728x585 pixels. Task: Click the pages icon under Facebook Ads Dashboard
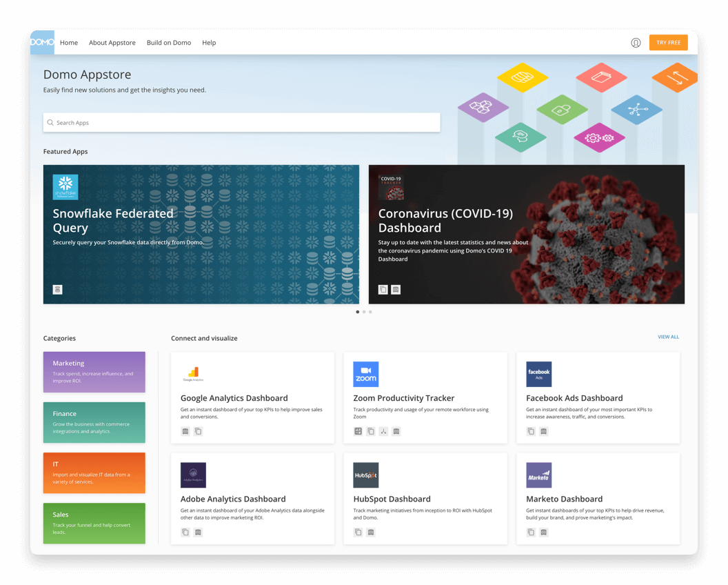[x=531, y=431]
